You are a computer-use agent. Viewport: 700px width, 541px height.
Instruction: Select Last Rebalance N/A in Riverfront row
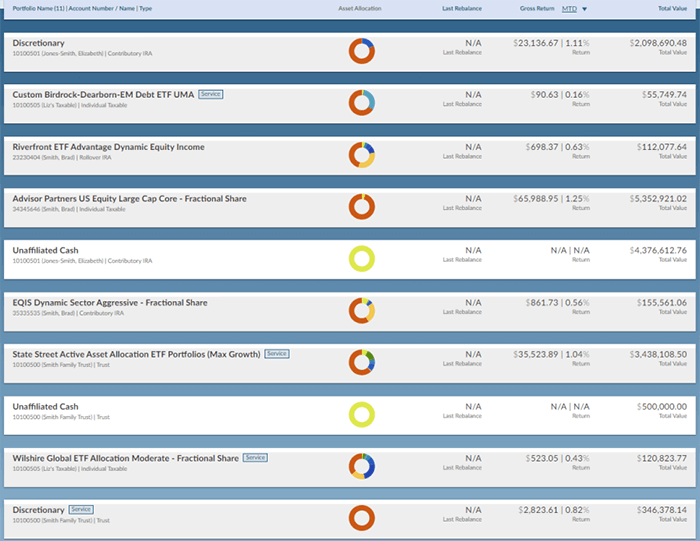(x=473, y=147)
